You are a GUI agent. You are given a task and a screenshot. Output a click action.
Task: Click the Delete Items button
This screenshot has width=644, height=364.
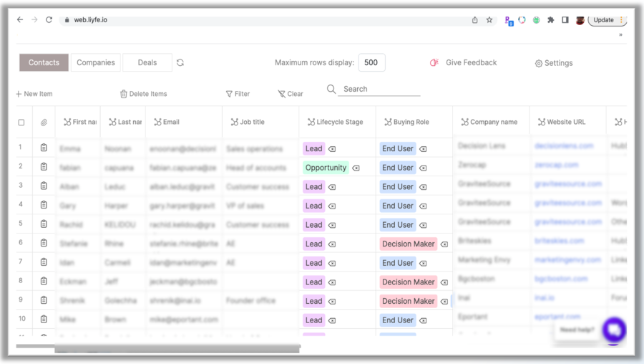tap(143, 94)
